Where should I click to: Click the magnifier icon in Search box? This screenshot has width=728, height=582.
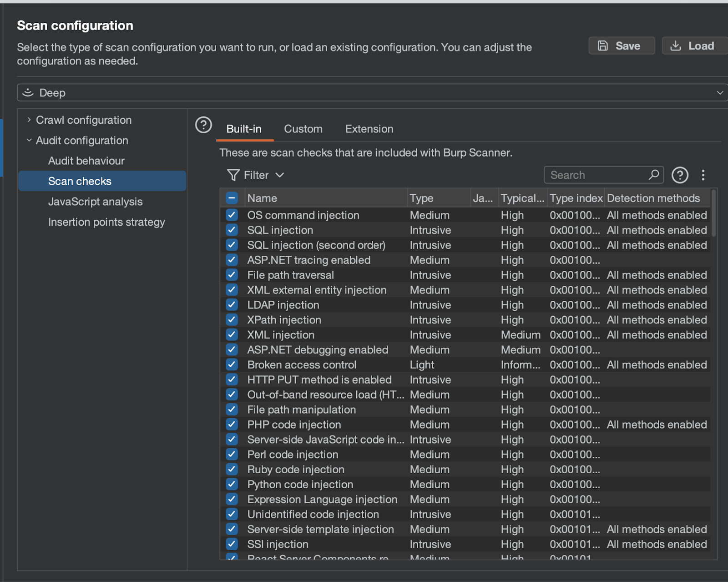[654, 175]
